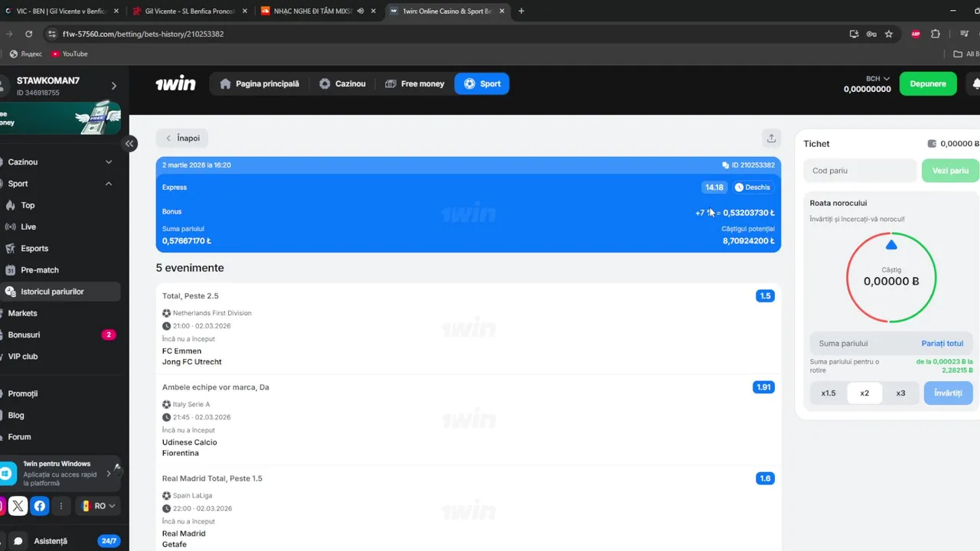Bookmark this page with star icon

tap(889, 34)
